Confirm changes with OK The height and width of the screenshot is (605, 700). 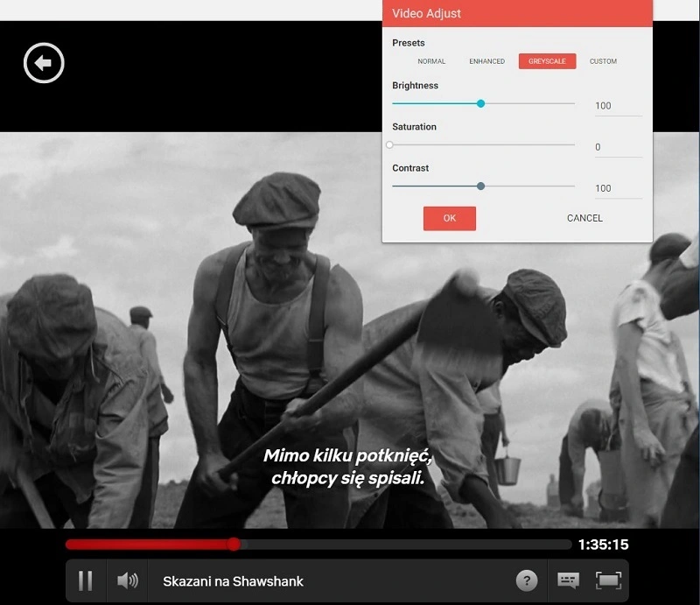449,218
